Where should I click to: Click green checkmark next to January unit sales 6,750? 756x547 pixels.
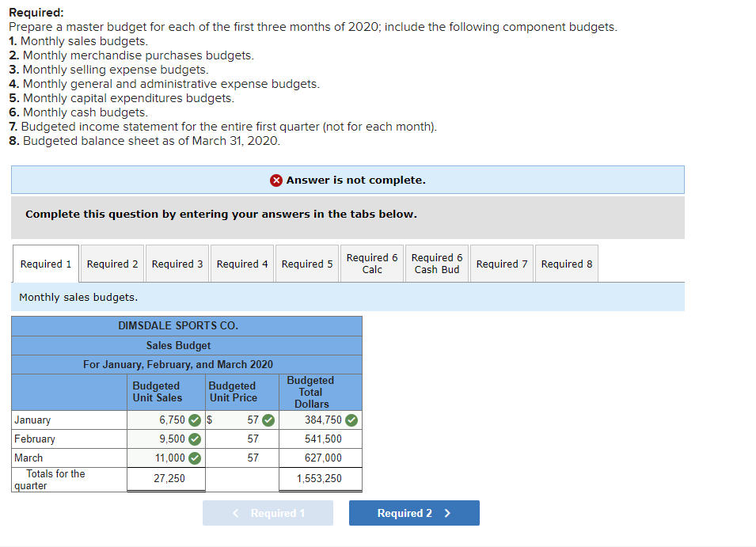coord(195,420)
